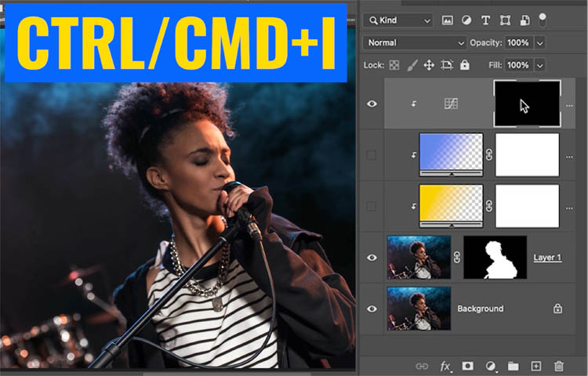This screenshot has width=588, height=376.
Task: Click Layer 1 mask link icon
Action: pyautogui.click(x=457, y=258)
